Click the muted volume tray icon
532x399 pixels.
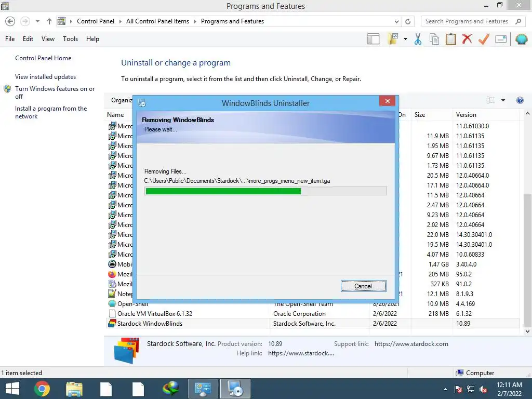pos(483,389)
